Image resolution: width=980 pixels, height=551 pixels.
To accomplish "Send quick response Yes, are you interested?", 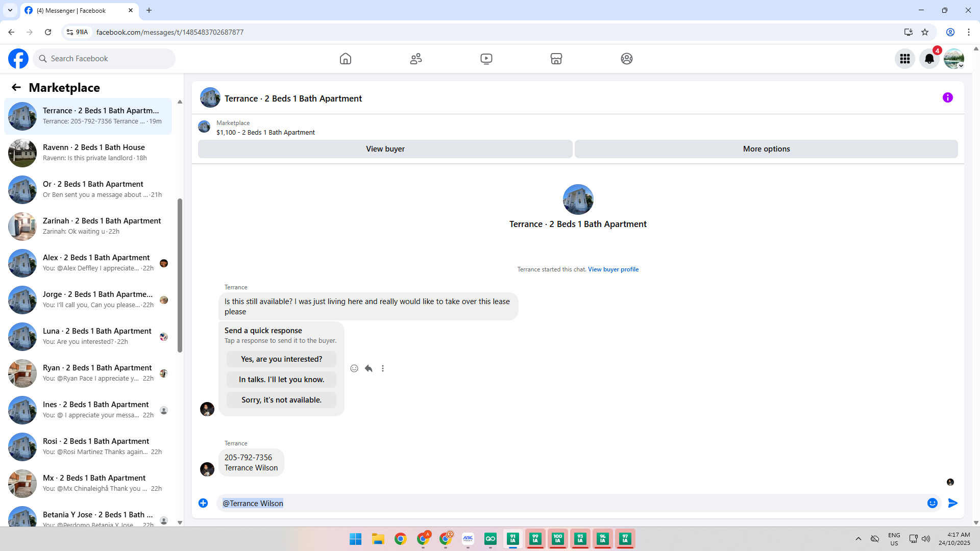I will (282, 359).
